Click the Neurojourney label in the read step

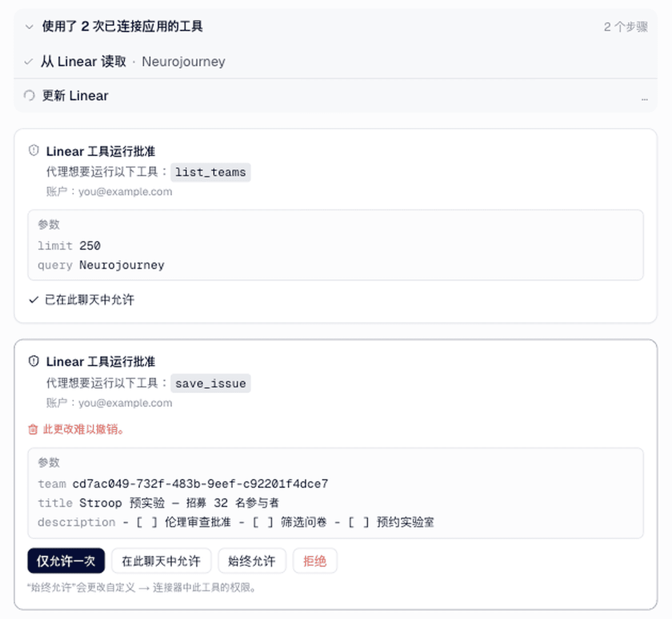coord(183,62)
